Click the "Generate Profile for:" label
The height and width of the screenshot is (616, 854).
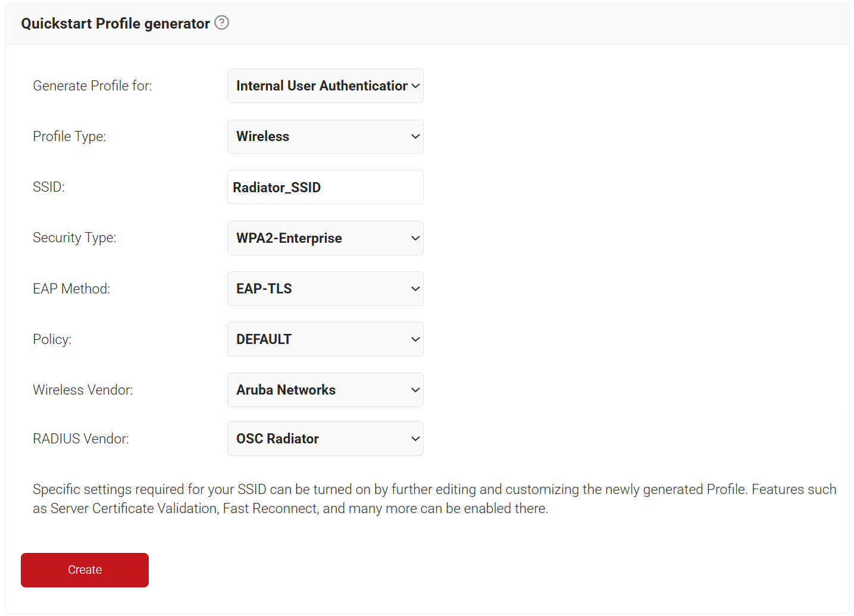pos(92,86)
